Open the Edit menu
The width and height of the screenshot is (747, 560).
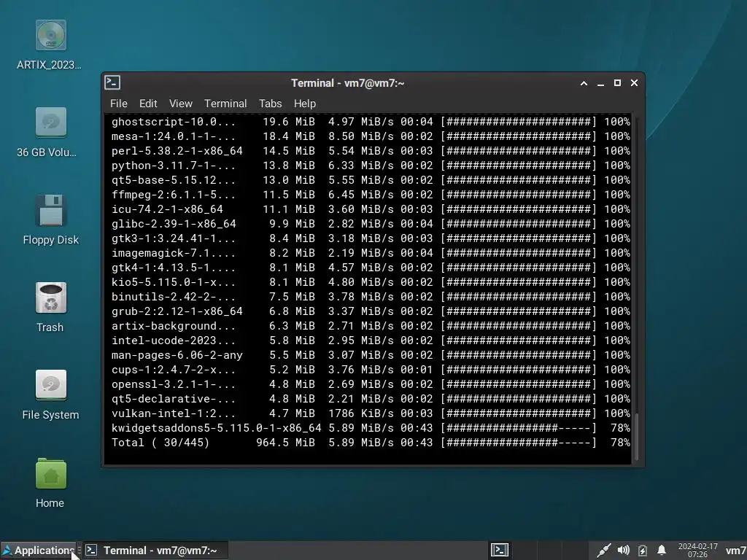point(148,104)
